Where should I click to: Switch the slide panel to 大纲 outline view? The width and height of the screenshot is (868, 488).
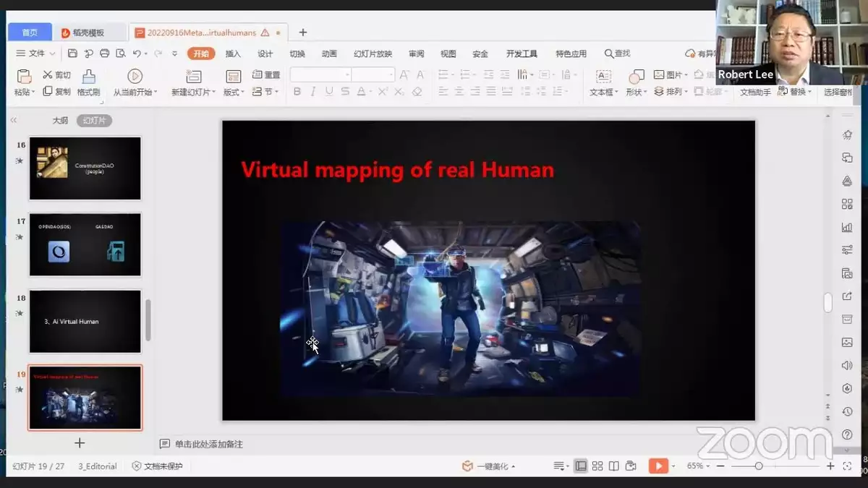pos(60,121)
